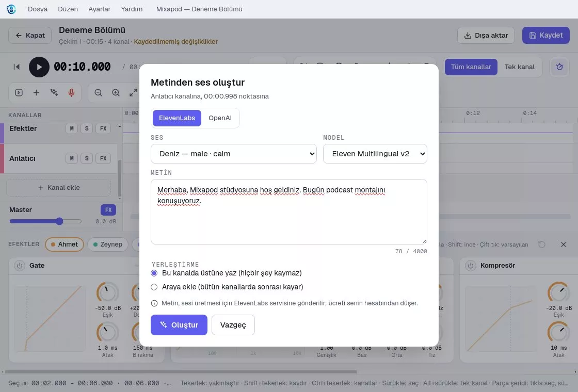Screen dimensions: 578x392
Task: Save with the Kaydet button
Action: click(x=545, y=36)
